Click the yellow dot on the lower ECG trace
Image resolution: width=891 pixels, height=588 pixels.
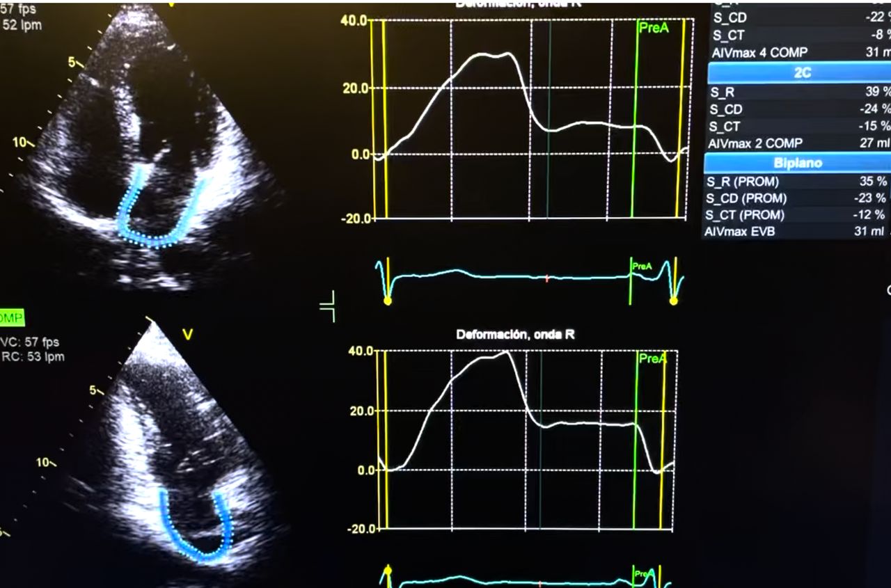(x=388, y=571)
